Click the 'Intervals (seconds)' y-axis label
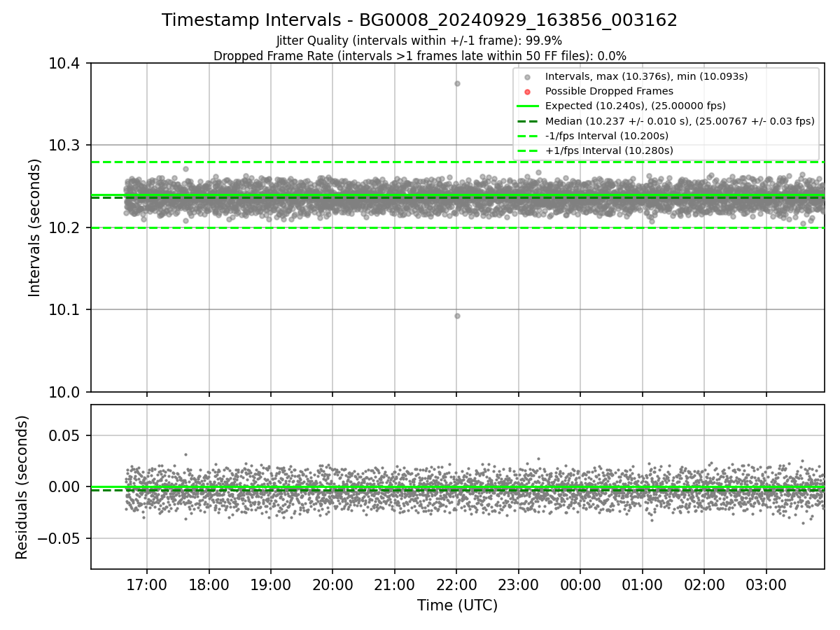Image resolution: width=840 pixels, height=630 pixels. point(35,227)
